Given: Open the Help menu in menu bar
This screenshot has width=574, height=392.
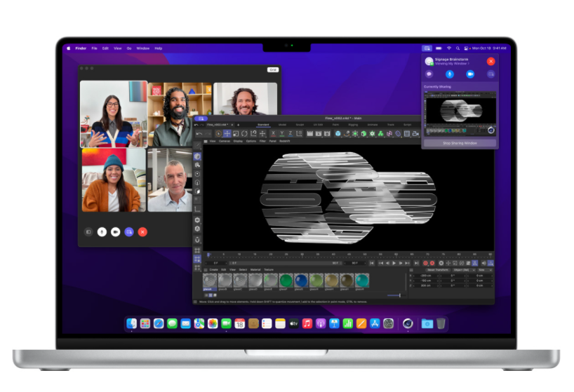Looking at the screenshot, I should click(158, 48).
